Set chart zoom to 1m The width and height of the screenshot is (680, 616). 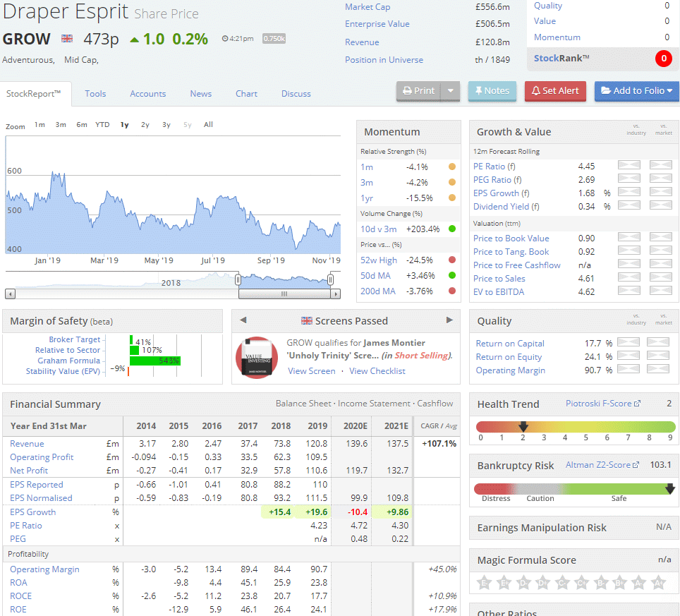[x=40, y=124]
